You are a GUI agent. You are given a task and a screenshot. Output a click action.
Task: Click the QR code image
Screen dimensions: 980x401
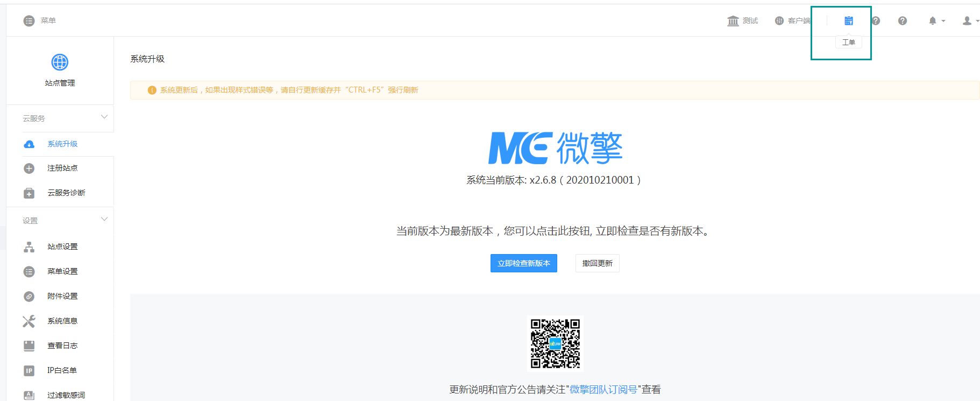pos(555,343)
